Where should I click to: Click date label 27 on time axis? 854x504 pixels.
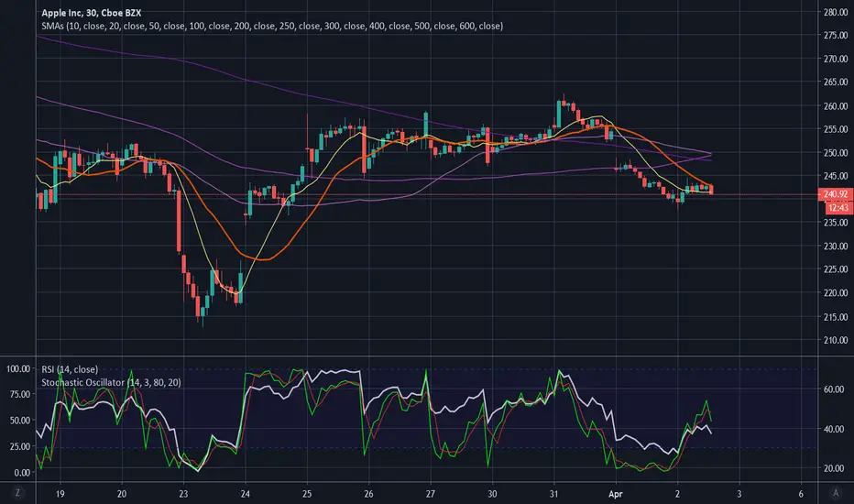(431, 494)
